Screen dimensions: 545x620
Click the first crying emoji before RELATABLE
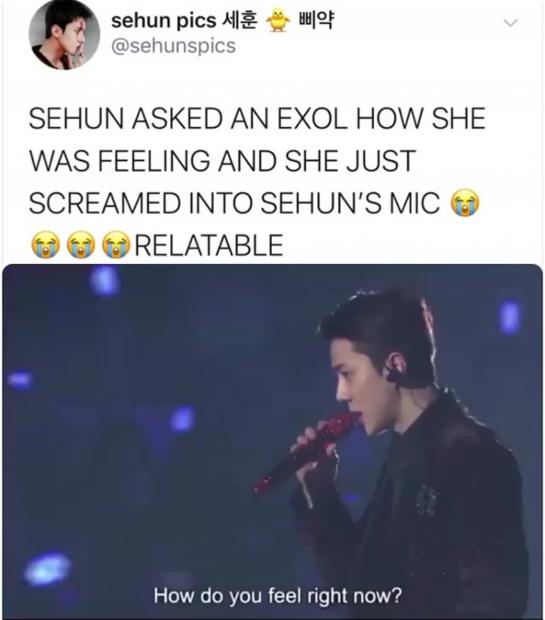[46, 244]
